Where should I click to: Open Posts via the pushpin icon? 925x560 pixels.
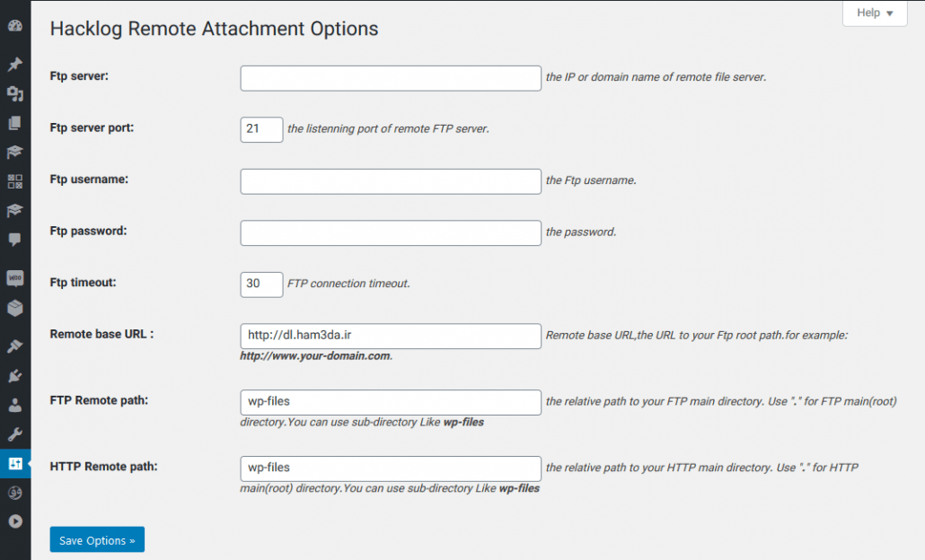15,64
